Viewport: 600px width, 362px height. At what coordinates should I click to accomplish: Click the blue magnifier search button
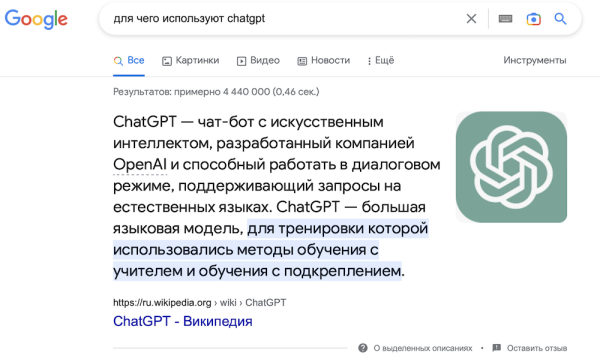[x=561, y=19]
